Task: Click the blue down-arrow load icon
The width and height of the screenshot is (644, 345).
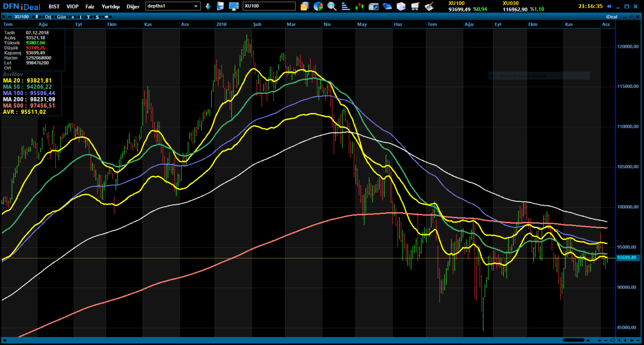Action: (208, 6)
